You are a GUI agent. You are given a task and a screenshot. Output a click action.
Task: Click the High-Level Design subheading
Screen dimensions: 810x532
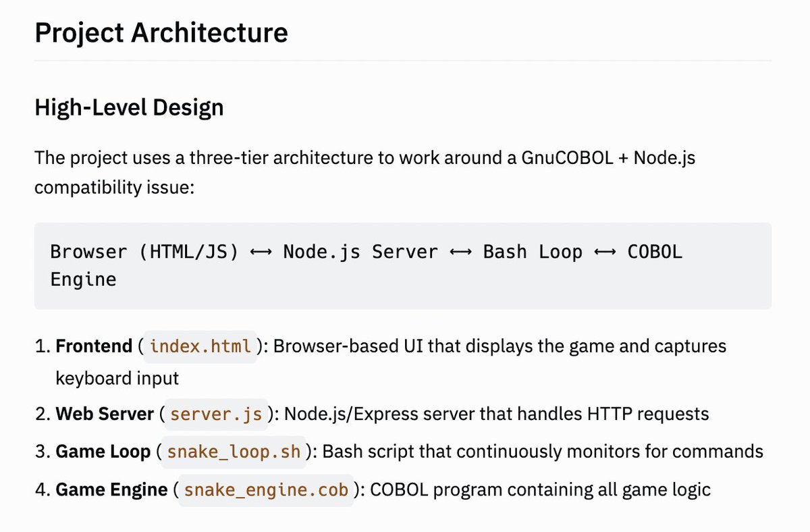129,107
